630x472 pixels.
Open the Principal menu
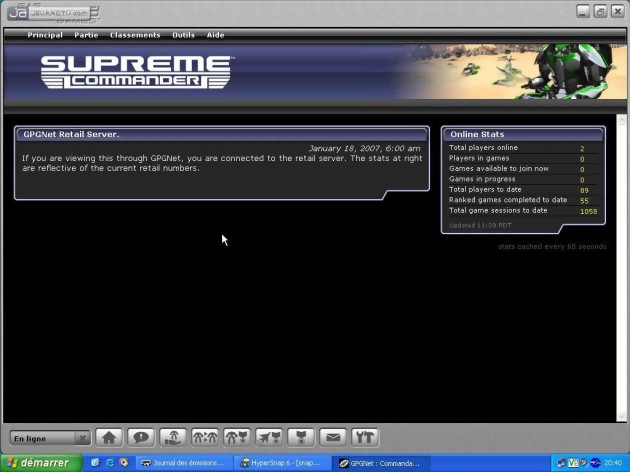pos(45,35)
